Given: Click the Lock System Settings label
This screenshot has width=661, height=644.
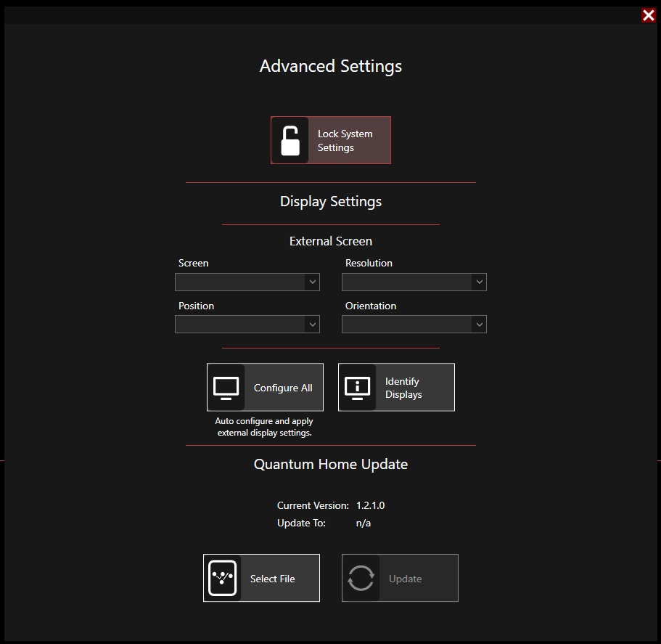Looking at the screenshot, I should [345, 140].
